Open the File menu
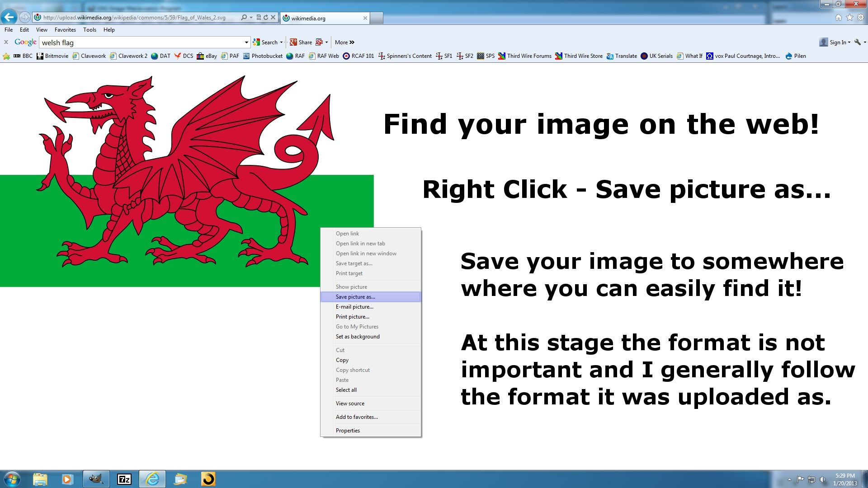The width and height of the screenshot is (868, 488). coord(9,30)
